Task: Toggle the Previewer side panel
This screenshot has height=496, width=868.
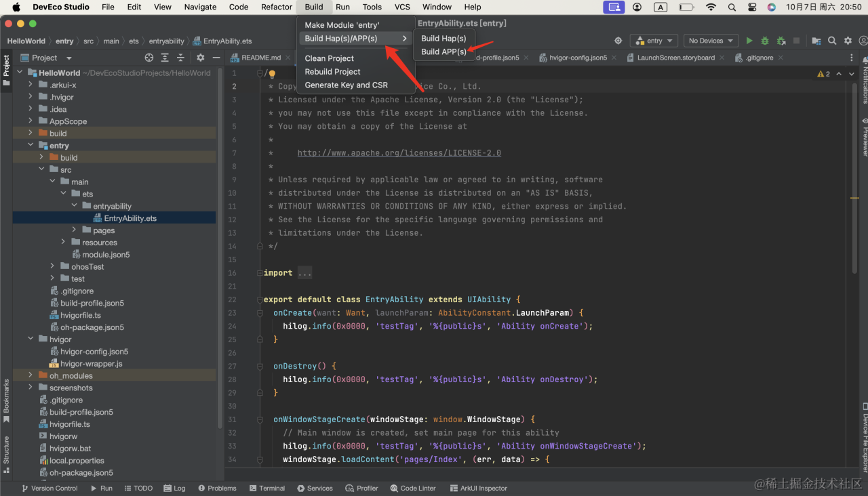Action: click(865, 138)
